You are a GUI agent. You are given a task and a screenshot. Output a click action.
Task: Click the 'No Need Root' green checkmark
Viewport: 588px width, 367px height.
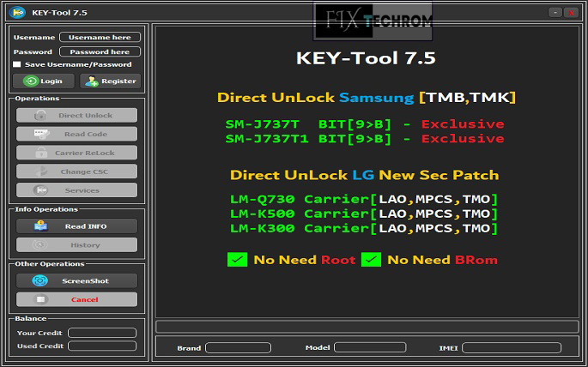237,260
